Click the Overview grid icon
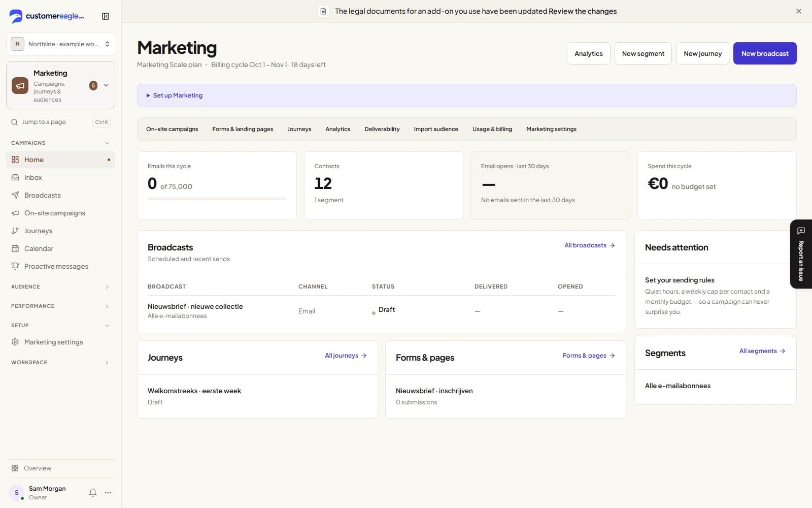The width and height of the screenshot is (812, 508). 15,468
